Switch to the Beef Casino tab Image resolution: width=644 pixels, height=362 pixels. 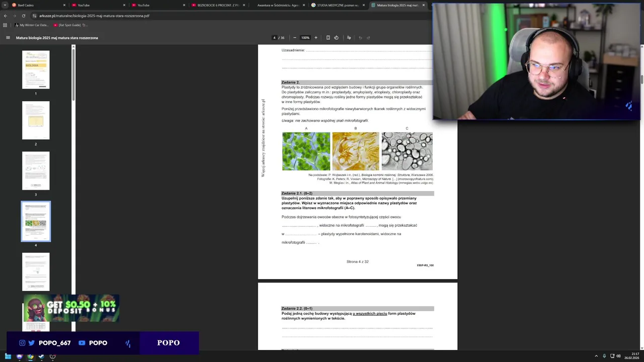38,5
